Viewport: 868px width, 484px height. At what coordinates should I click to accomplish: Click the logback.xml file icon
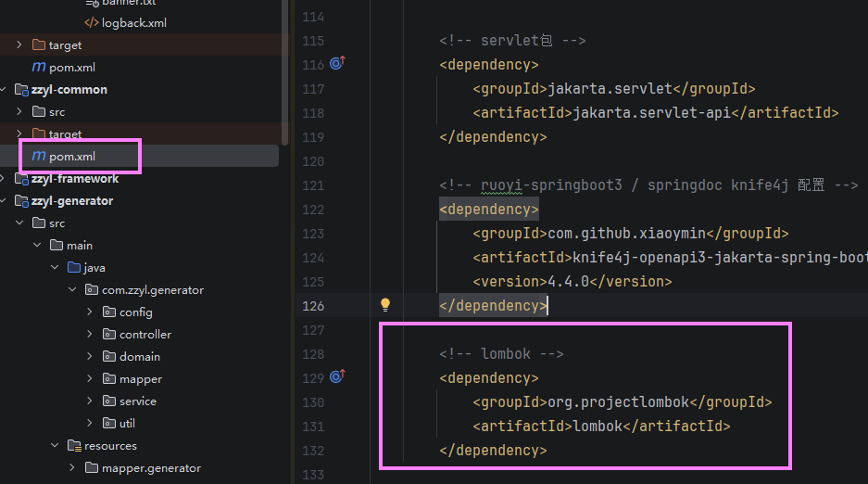[x=92, y=22]
